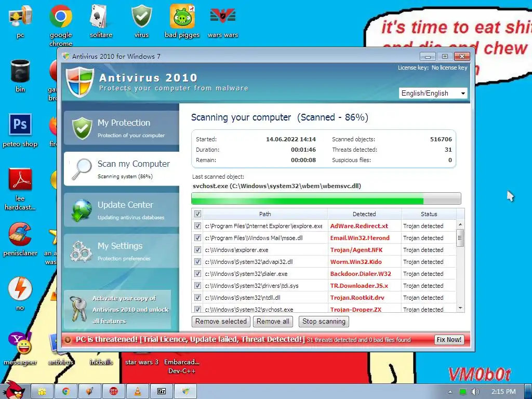Click the volume speaker tray icon
The width and height of the screenshot is (532, 399).
pyautogui.click(x=475, y=392)
